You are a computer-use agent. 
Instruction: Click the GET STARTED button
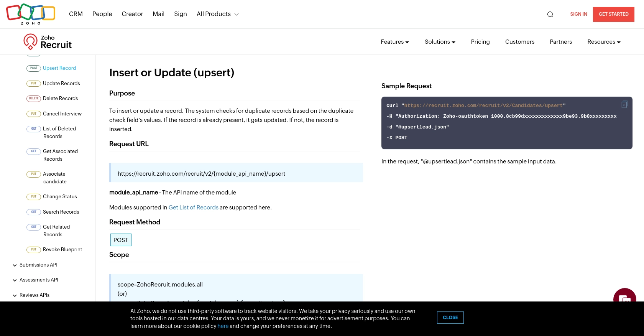(613, 14)
